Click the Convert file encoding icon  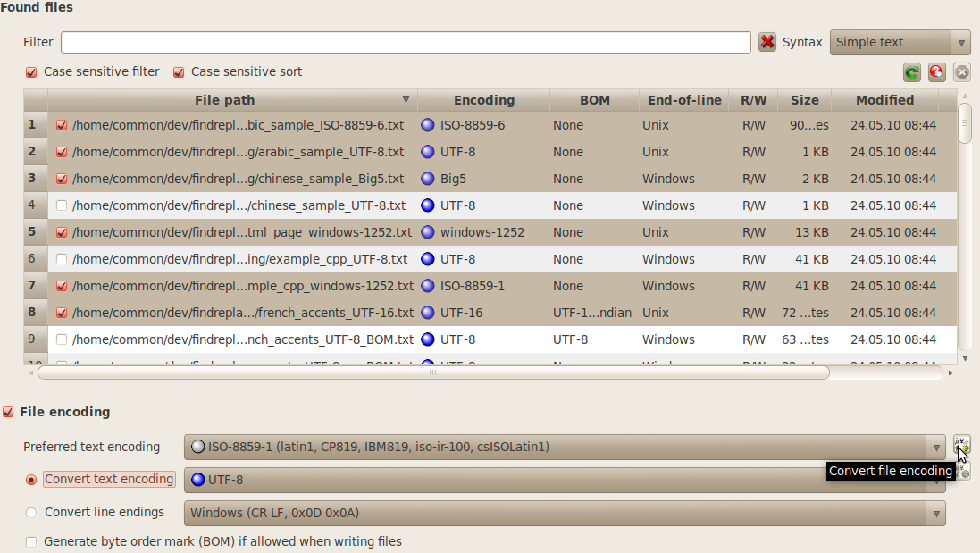[x=961, y=446]
